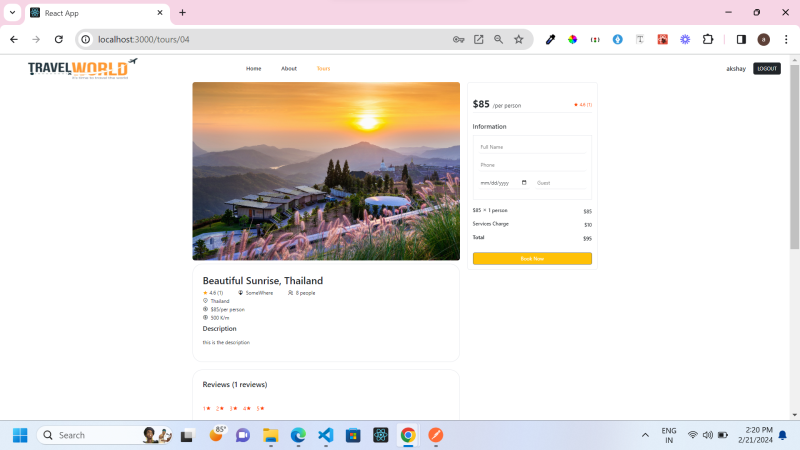This screenshot has width=800, height=450.
Task: Select the 1 star rating
Action: point(207,408)
